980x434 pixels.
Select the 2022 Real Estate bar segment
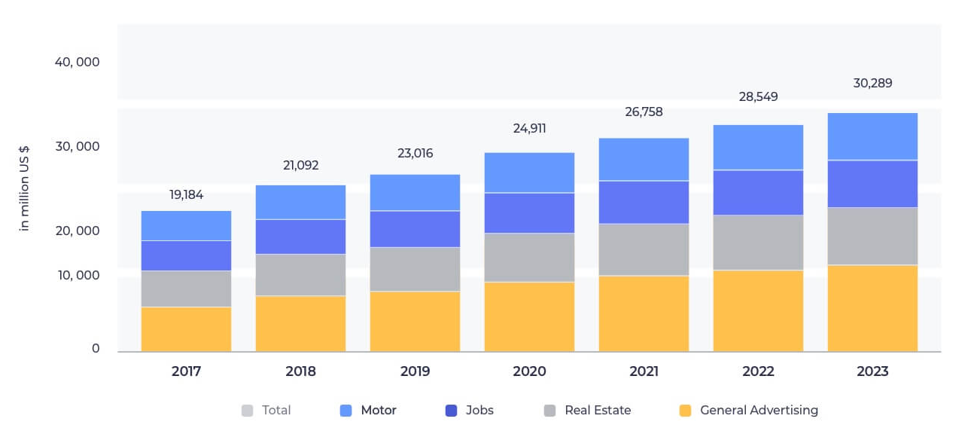pyautogui.click(x=758, y=243)
